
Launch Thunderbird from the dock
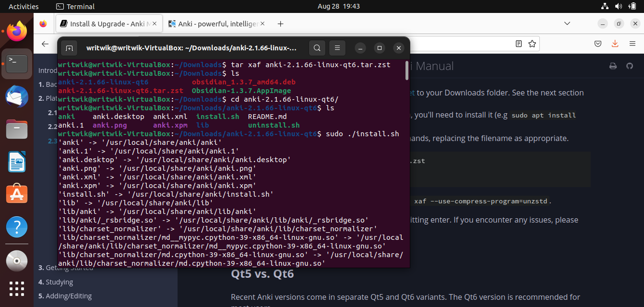click(16, 96)
